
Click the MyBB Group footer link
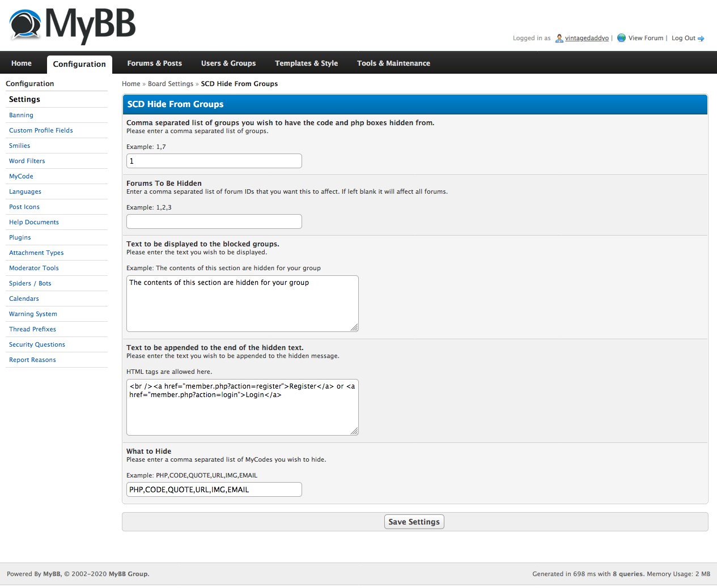click(x=128, y=574)
